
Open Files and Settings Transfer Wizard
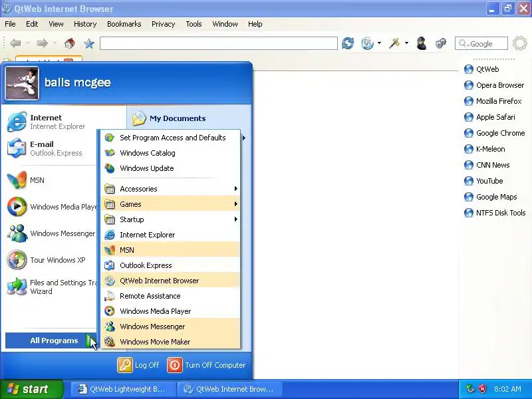pyautogui.click(x=51, y=287)
